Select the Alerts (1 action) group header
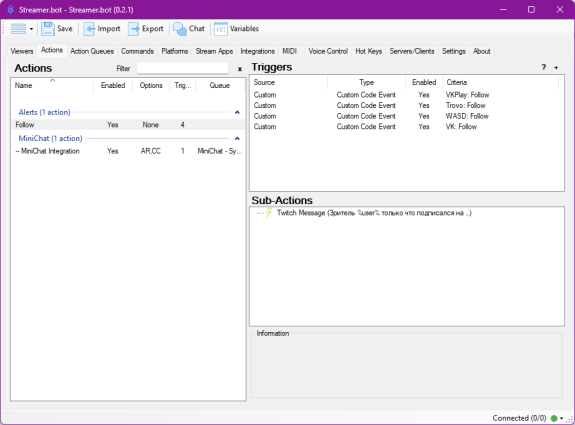575x425 pixels. pos(44,112)
